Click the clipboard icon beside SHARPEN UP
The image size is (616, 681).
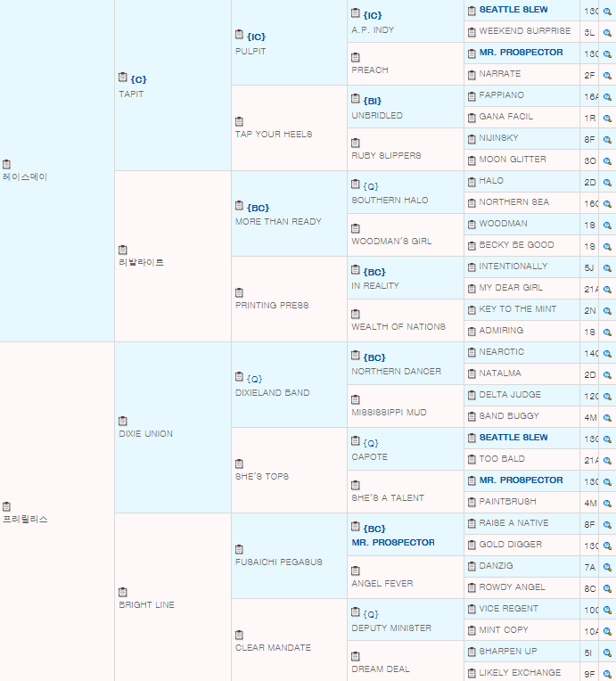tap(472, 652)
